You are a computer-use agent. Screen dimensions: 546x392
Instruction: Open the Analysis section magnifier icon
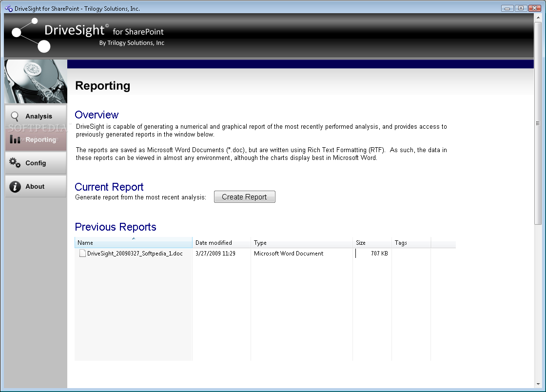click(x=15, y=116)
